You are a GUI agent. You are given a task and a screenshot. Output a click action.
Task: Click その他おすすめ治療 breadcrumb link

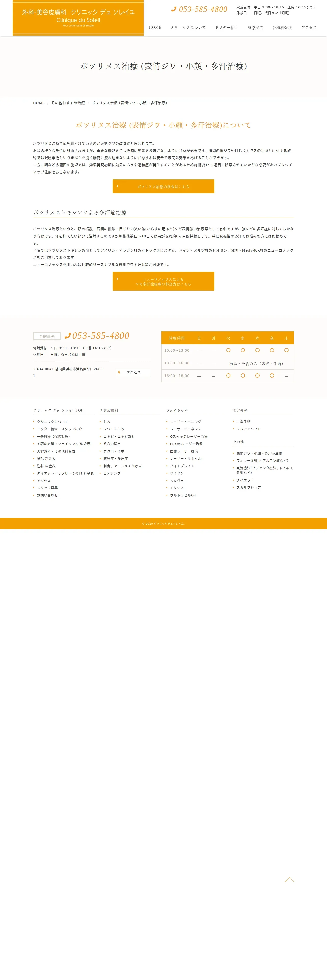68,103
